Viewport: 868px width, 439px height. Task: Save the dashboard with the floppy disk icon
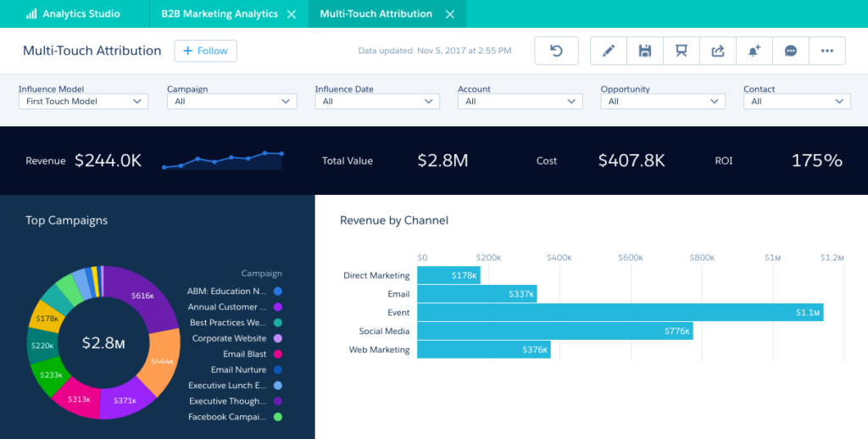(645, 51)
